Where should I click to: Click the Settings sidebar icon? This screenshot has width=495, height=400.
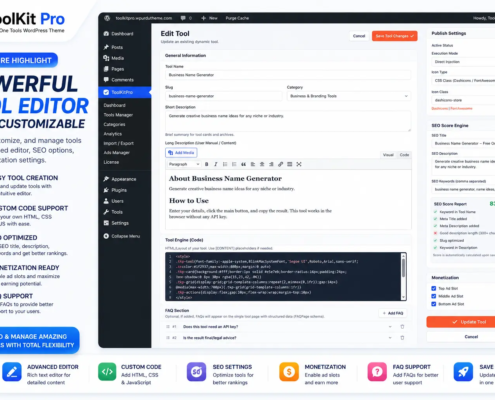pyautogui.click(x=106, y=223)
